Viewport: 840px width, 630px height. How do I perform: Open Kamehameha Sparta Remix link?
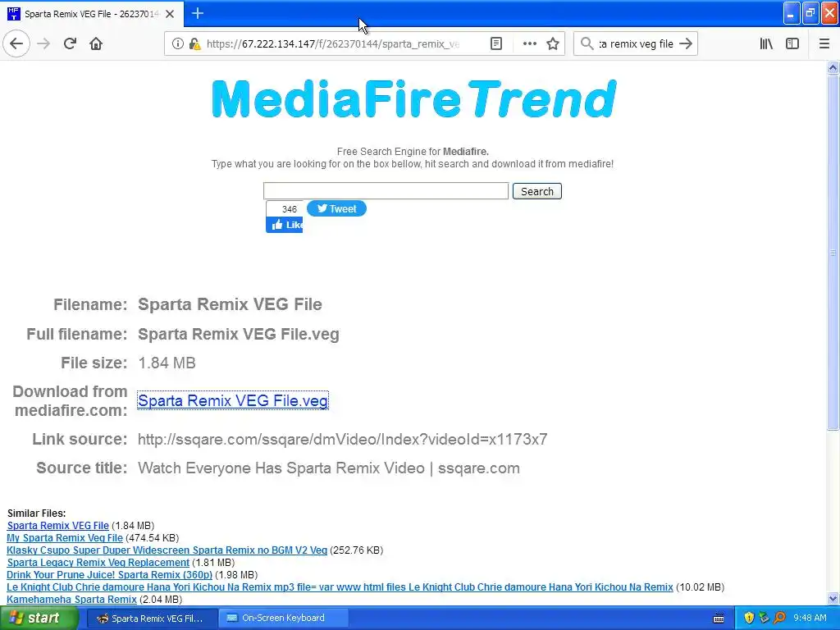coord(72,600)
